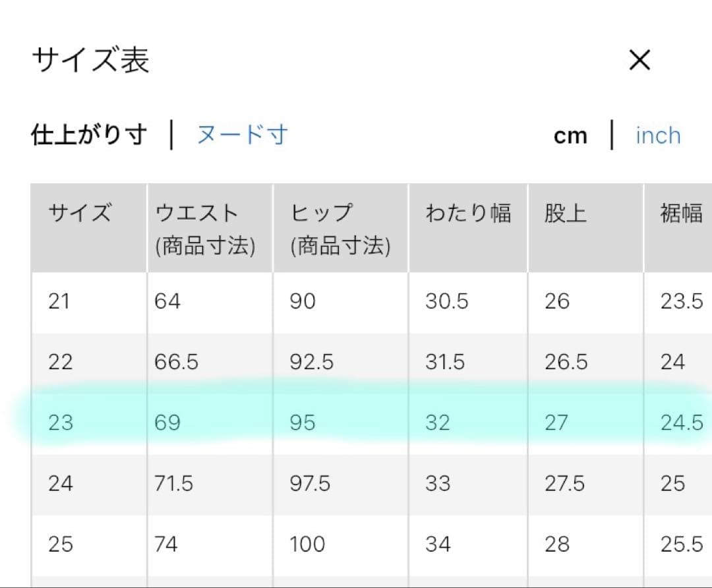Click waist value 71.5 cell
The image size is (712, 588).
click(210, 484)
